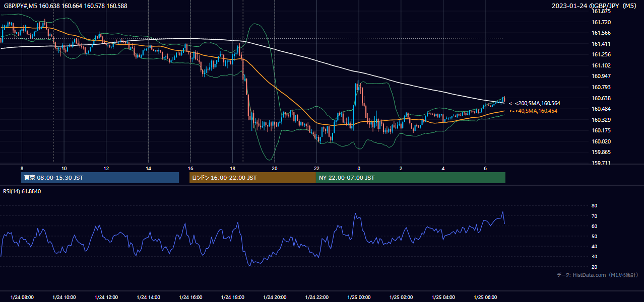Image resolution: width=644 pixels, height=302 pixels.
Task: Click the 1/24 08:00 time label
Action: tap(22, 297)
